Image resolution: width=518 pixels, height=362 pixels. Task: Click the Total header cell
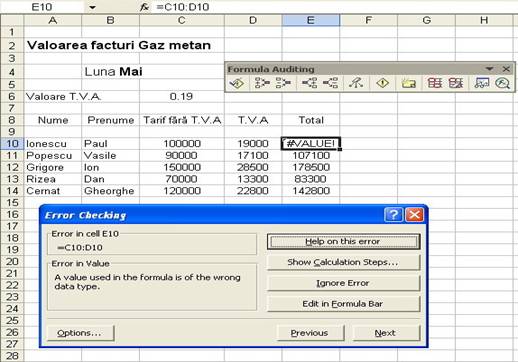tap(311, 120)
